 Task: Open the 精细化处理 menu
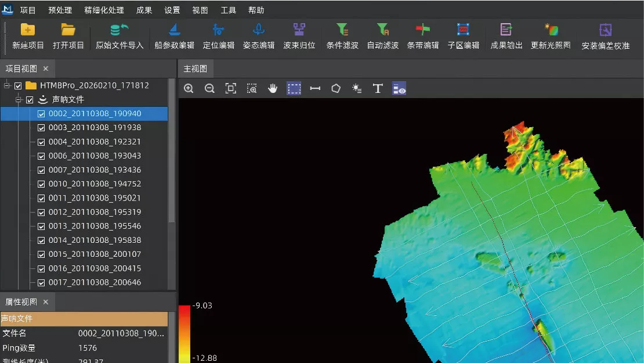click(x=104, y=10)
